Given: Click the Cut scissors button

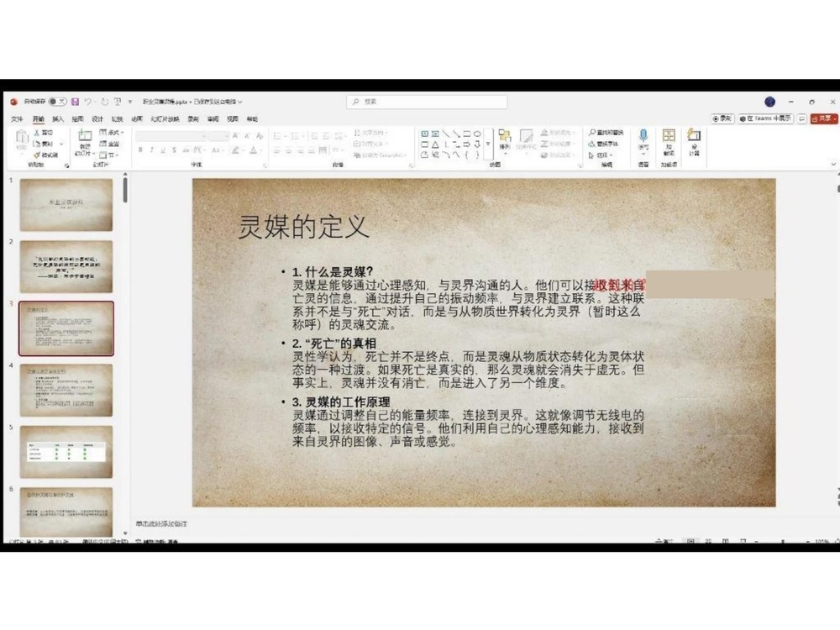Looking at the screenshot, I should [44, 133].
